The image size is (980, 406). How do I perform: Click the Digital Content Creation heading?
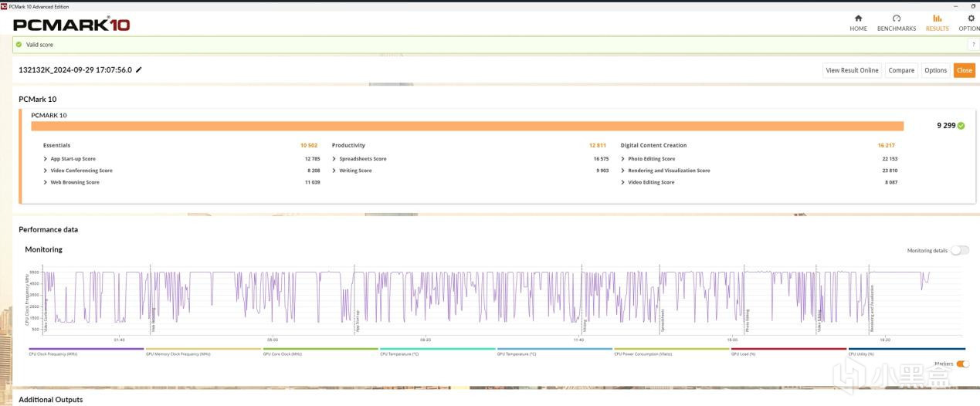[653, 145]
